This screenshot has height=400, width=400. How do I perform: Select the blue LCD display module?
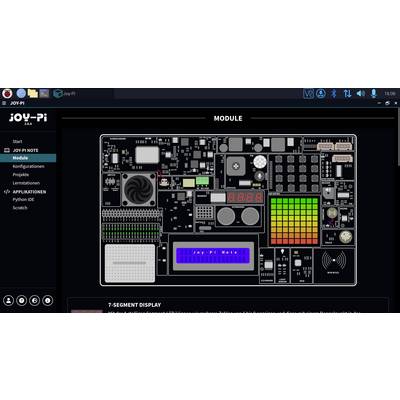tap(213, 255)
